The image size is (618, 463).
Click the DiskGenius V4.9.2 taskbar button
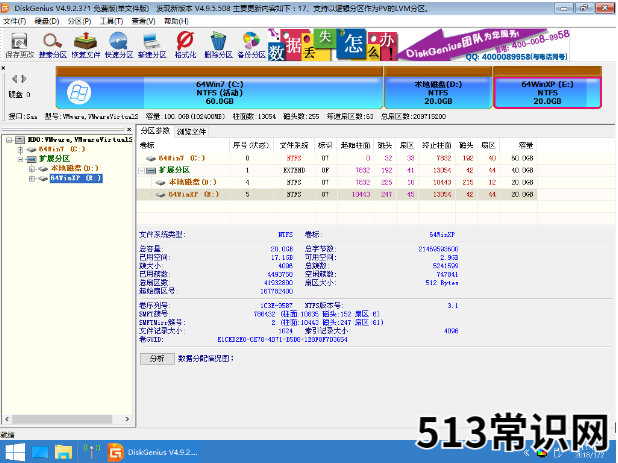click(153, 452)
